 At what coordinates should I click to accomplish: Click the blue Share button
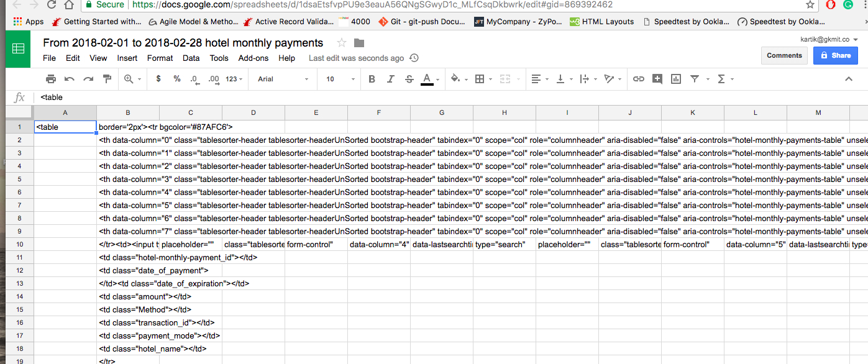(835, 55)
